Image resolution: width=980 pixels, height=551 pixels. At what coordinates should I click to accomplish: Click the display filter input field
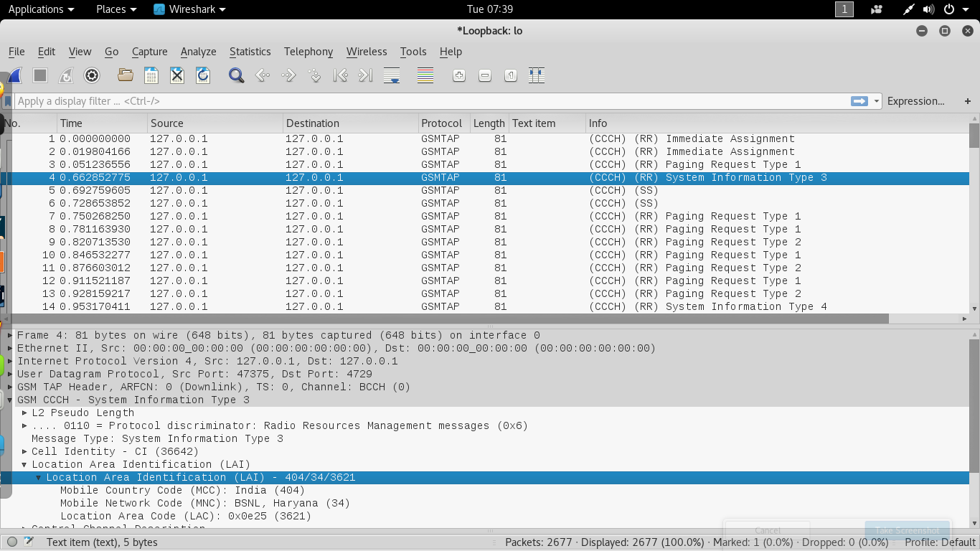pyautogui.click(x=430, y=101)
